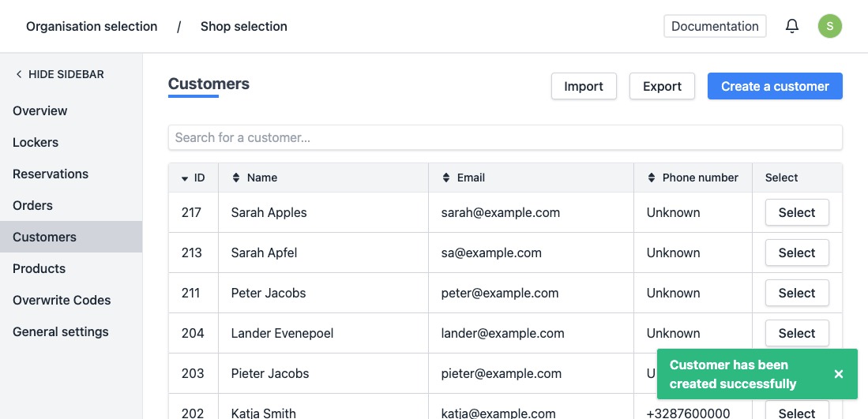The width and height of the screenshot is (868, 419).
Task: Collapse sidebar using Hide Sidebar chevron
Action: pos(19,74)
